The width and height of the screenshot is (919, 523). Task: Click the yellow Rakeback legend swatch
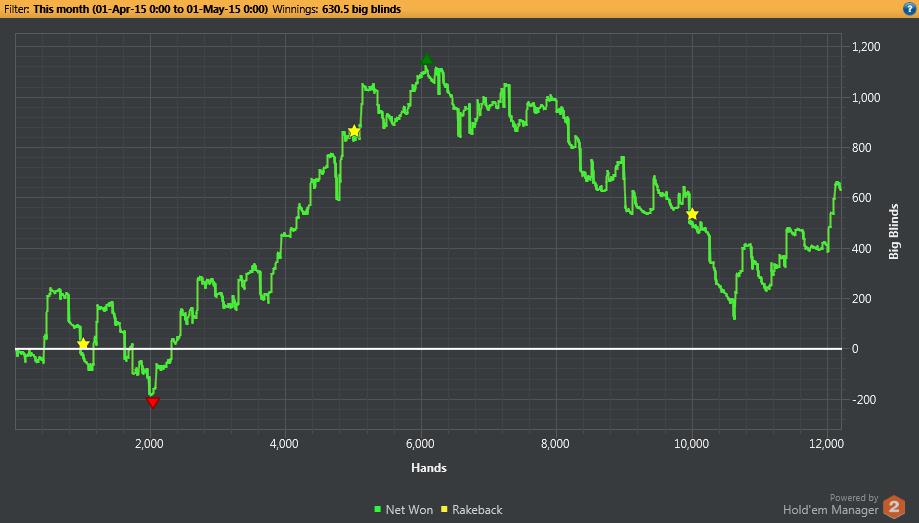tap(444, 509)
